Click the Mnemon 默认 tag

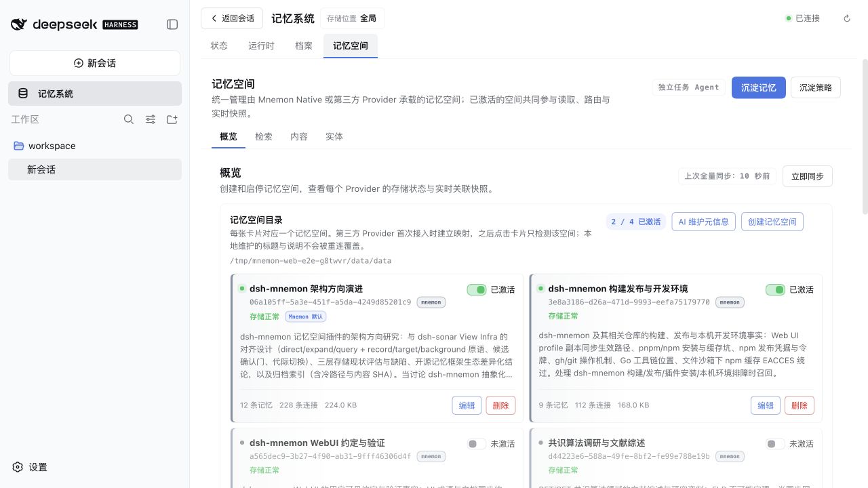306,317
